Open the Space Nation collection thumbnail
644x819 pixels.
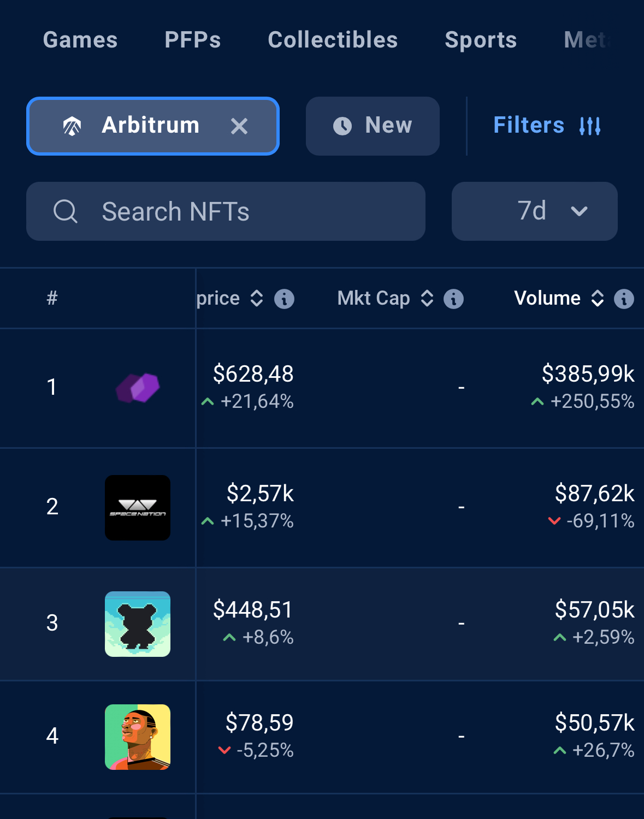pyautogui.click(x=138, y=508)
